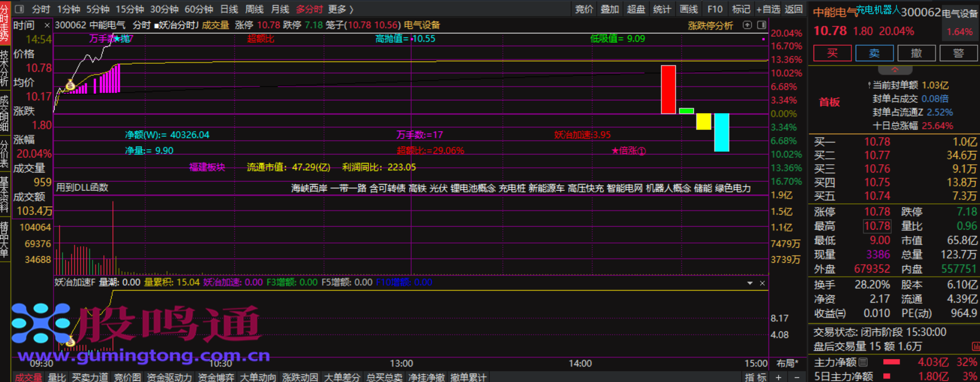Click the money bag marker on price chart
The image size is (980, 382).
70,85
